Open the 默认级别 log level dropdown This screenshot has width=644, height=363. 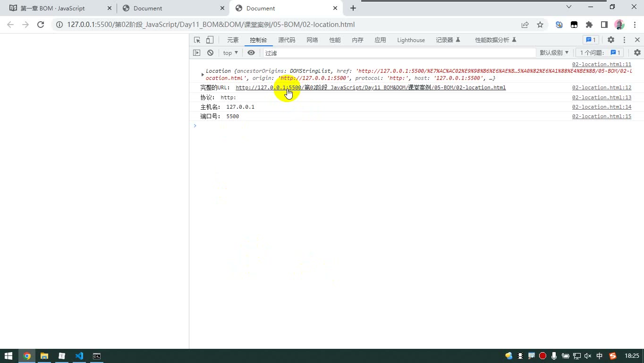(x=554, y=53)
